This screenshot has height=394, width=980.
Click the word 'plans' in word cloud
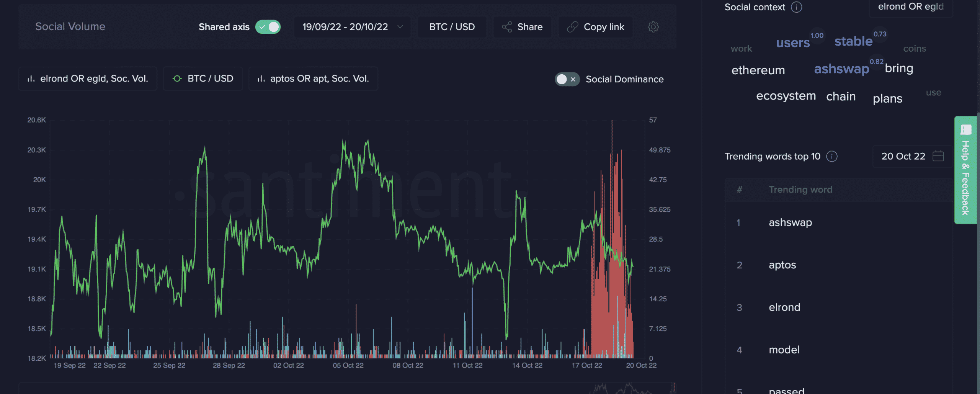(887, 99)
